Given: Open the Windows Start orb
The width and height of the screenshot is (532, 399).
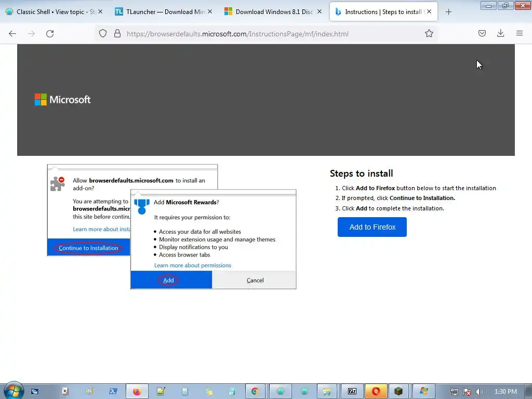Looking at the screenshot, I should click(13, 391).
